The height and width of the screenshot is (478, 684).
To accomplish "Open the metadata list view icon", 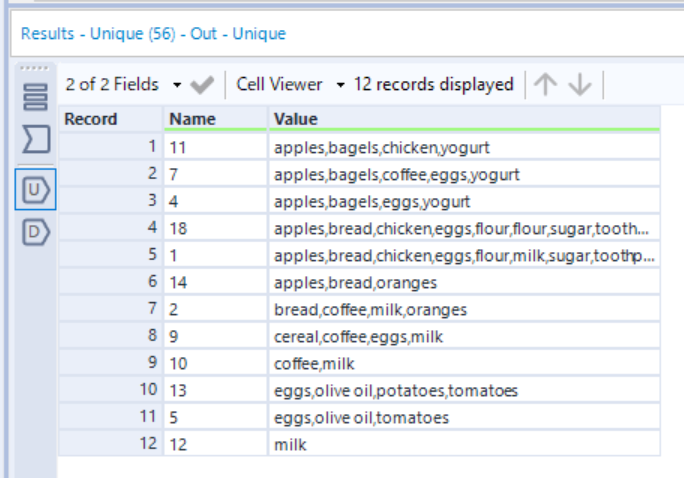I will coord(35,97).
